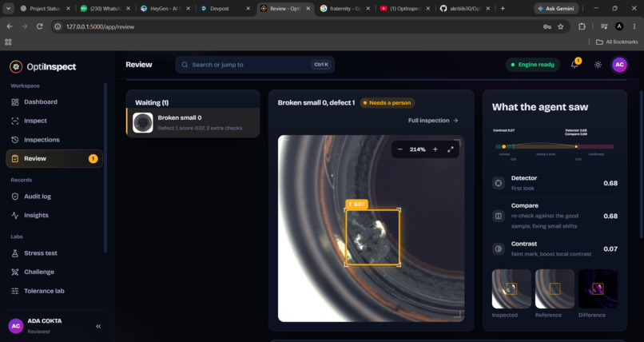644x342 pixels.
Task: Click the Insights pulse icon
Action: click(x=15, y=215)
